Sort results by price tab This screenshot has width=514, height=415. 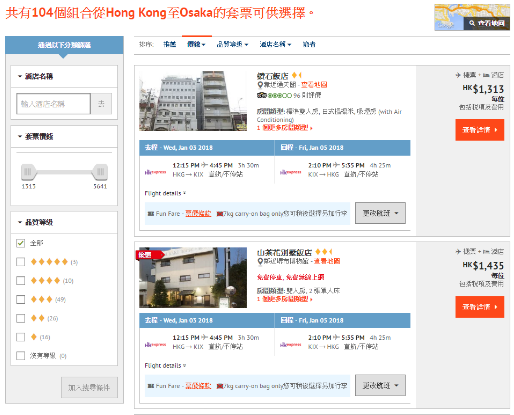pos(196,44)
